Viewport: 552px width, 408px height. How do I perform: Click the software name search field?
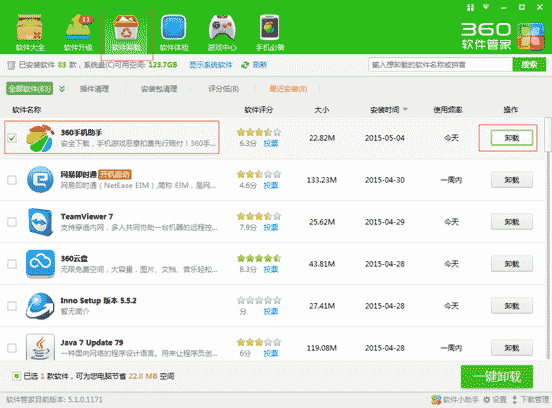440,65
